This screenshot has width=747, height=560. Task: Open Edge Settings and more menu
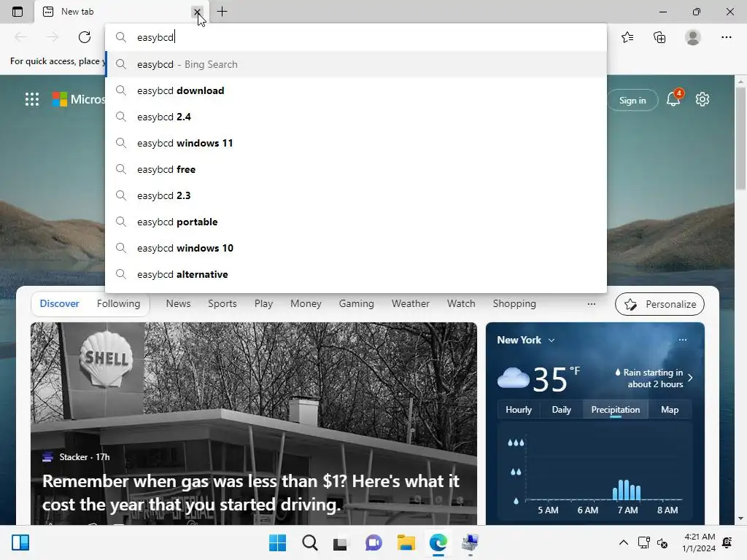click(x=726, y=37)
